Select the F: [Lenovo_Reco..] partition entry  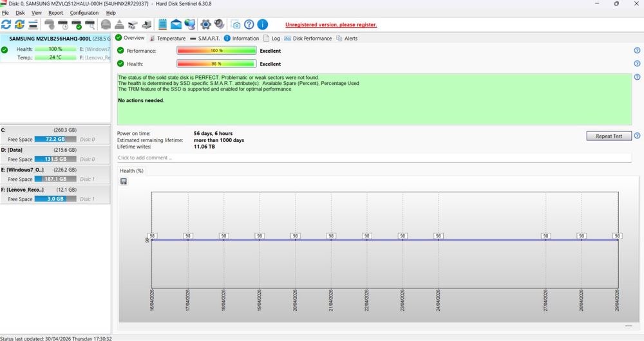[55, 194]
